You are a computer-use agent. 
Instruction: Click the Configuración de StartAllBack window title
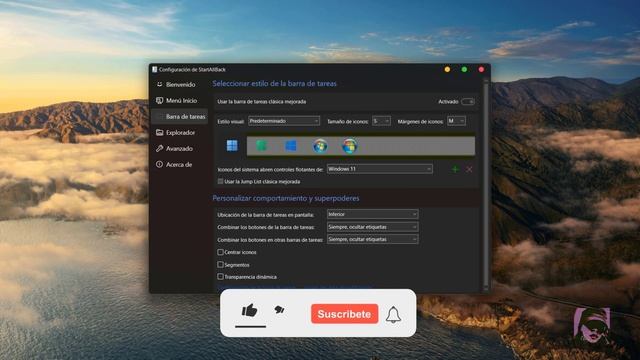[x=192, y=69]
